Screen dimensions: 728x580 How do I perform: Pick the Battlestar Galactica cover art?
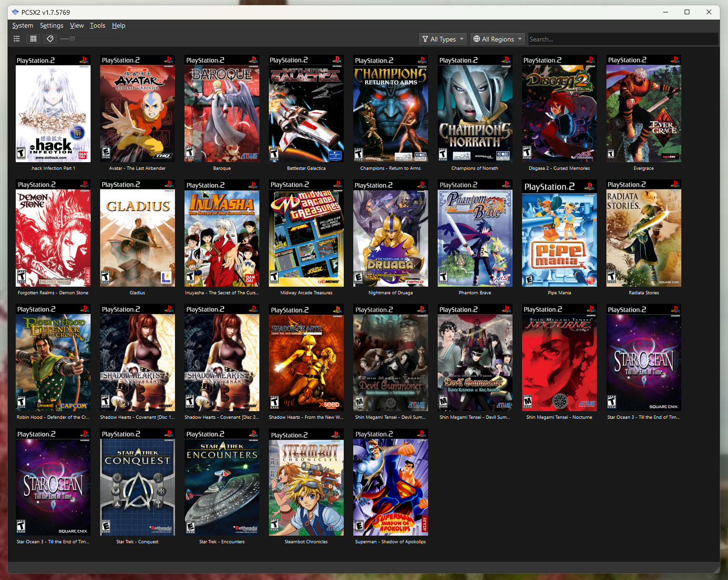coord(306,108)
